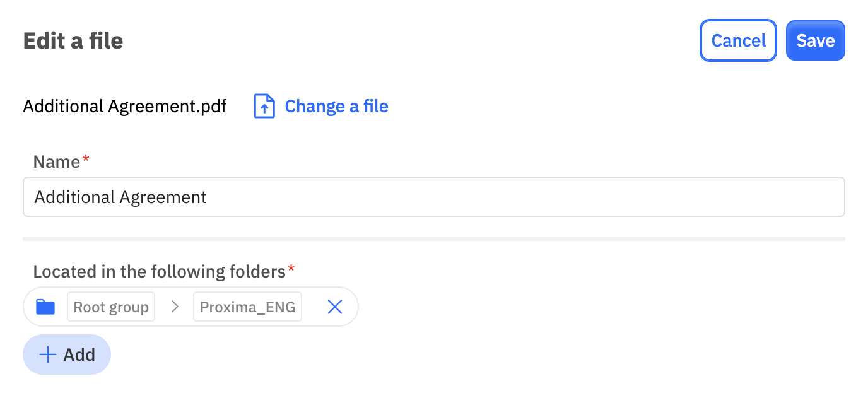
Task: Click the Additional Agreement.pdf filename text
Action: (125, 106)
